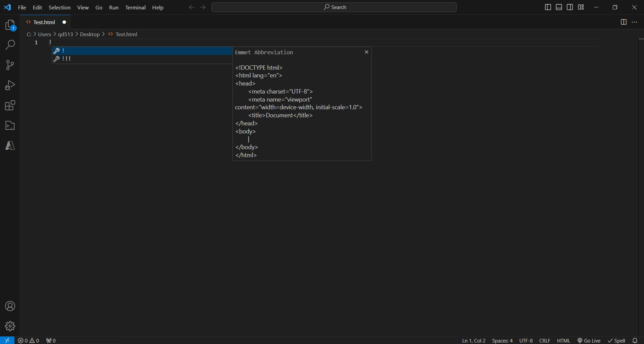The height and width of the screenshot is (344, 644).
Task: Click '<title>Document</title>' in preview
Action: point(280,115)
